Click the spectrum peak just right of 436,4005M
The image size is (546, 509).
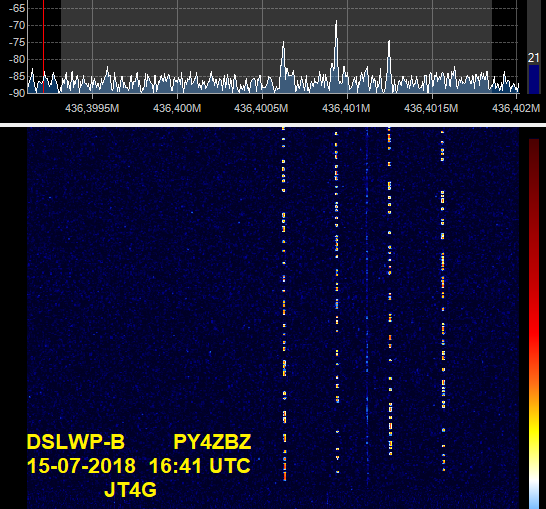click(x=283, y=66)
